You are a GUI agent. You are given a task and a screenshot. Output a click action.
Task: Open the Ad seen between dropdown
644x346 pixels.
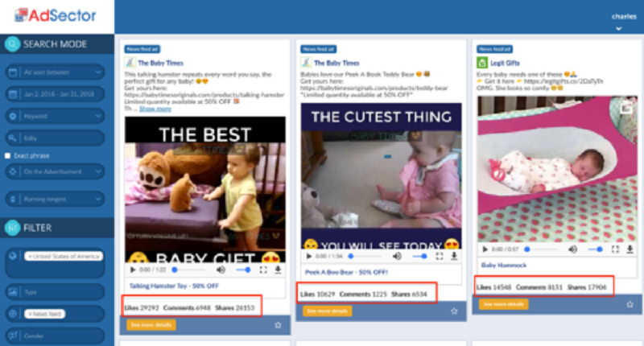coord(55,72)
